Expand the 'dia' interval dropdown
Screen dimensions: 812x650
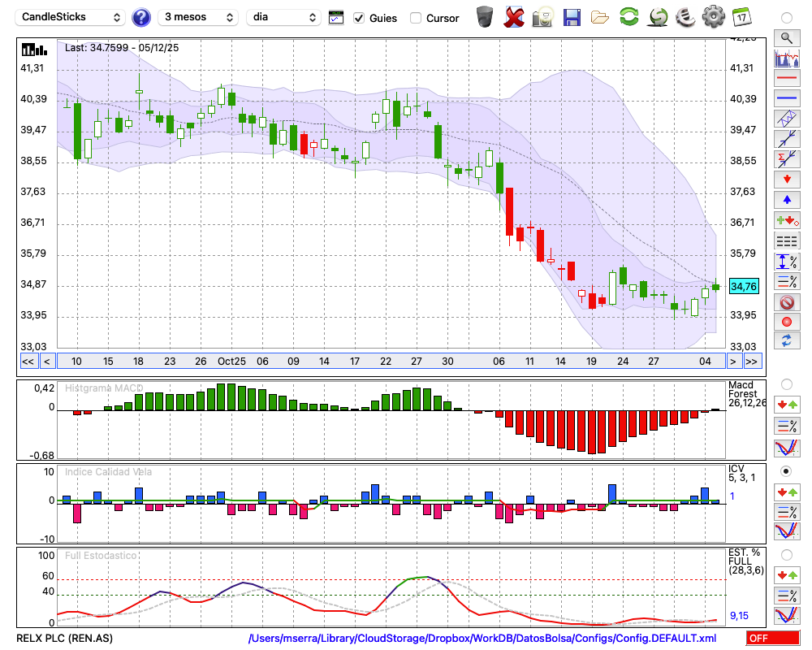283,17
